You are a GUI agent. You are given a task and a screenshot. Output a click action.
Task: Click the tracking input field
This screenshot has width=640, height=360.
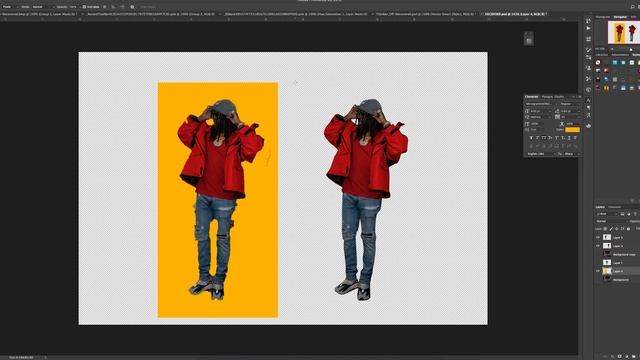(x=571, y=117)
